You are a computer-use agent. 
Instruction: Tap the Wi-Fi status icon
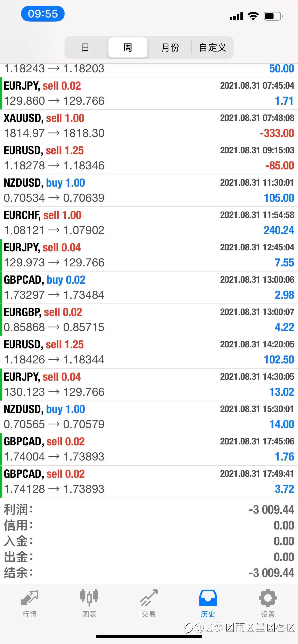click(x=253, y=16)
